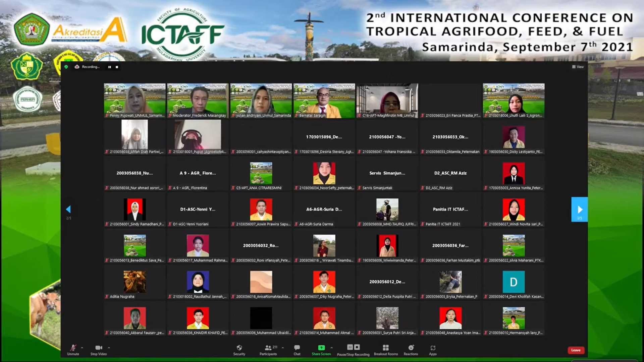Select the NoorSefty participant tile
The height and width of the screenshot is (362, 644).
coord(324,173)
